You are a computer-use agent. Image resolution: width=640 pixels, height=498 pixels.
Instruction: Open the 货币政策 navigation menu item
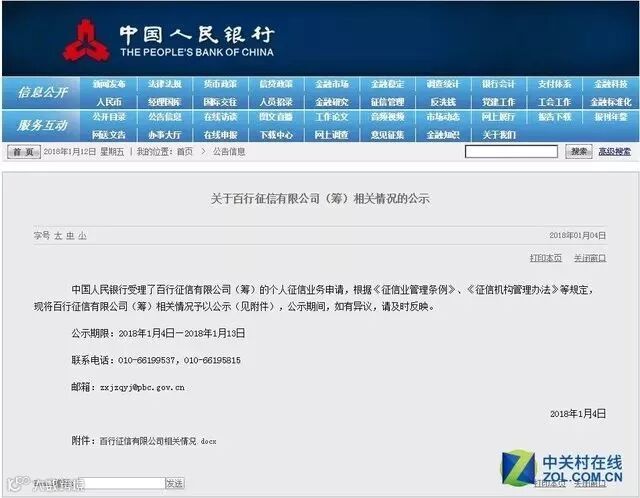[x=220, y=84]
